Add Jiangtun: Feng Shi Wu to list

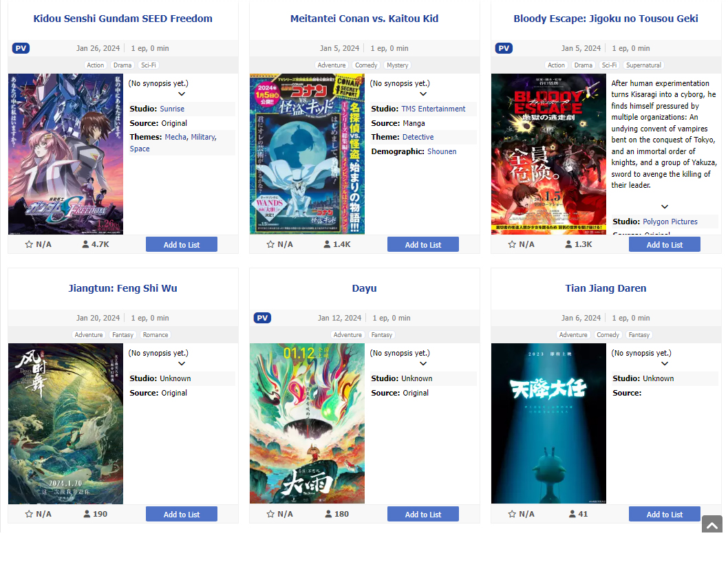182,515
